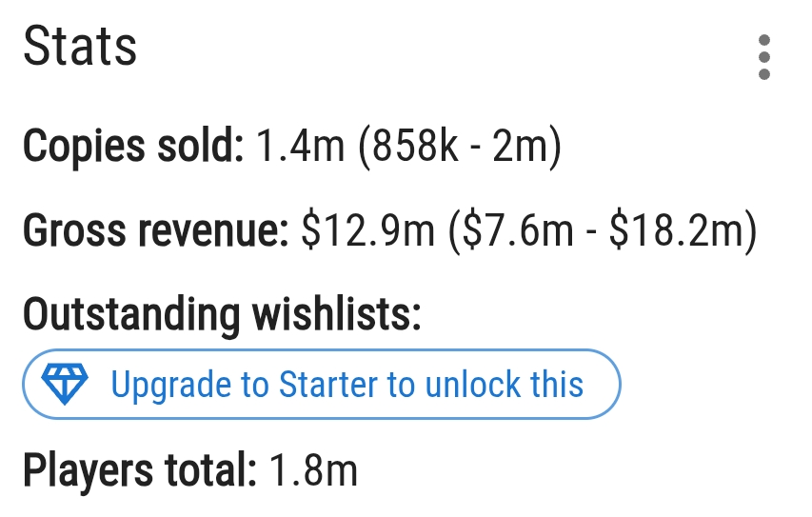Click the Copies sold label
The height and width of the screenshot is (517, 812).
click(x=133, y=148)
